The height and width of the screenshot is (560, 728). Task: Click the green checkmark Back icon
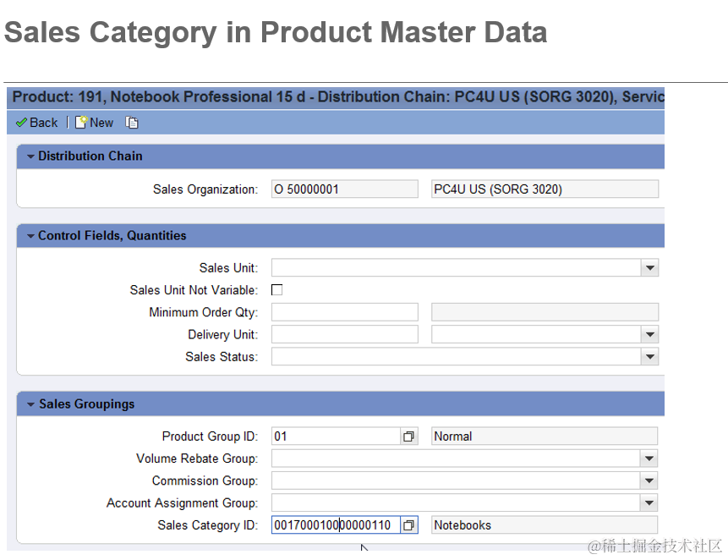coord(21,123)
